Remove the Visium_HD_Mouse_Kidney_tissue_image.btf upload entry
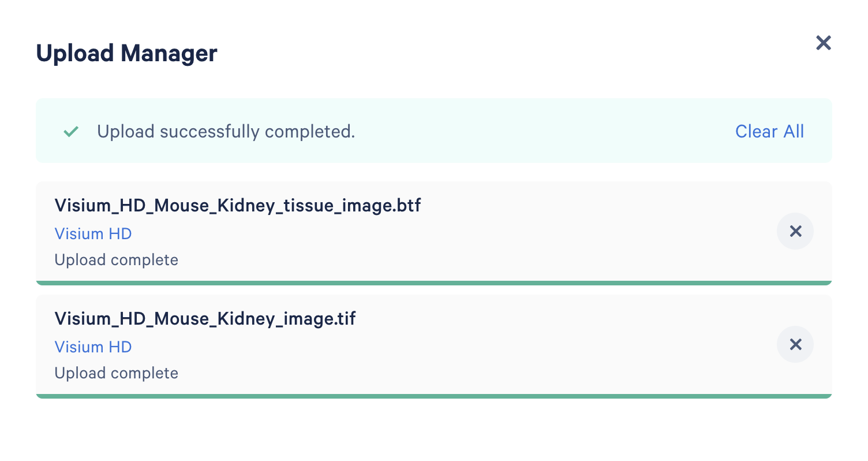This screenshot has width=868, height=461. 795,232
